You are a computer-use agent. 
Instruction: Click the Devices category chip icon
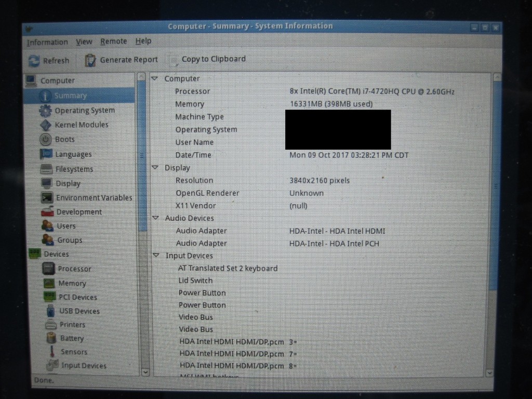35,254
